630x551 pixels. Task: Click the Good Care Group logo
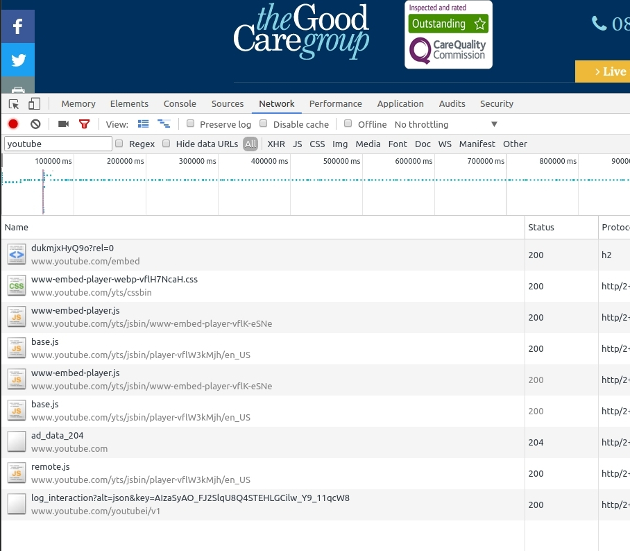click(x=301, y=32)
